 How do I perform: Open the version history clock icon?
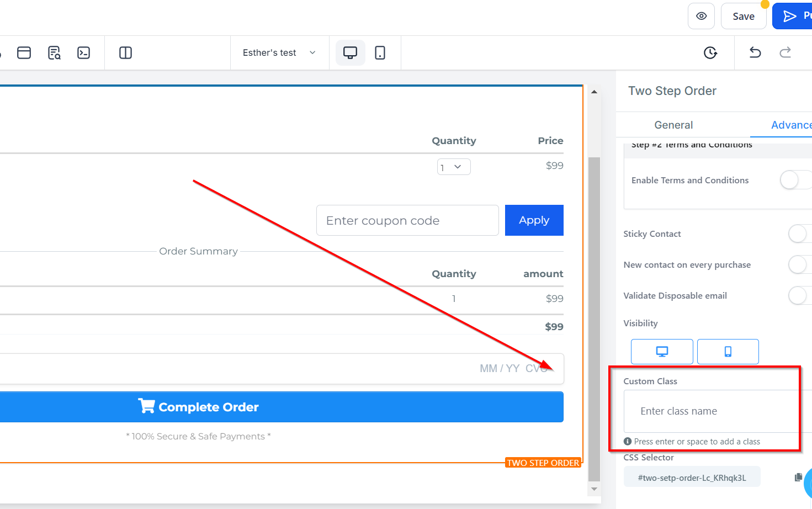[x=710, y=52]
